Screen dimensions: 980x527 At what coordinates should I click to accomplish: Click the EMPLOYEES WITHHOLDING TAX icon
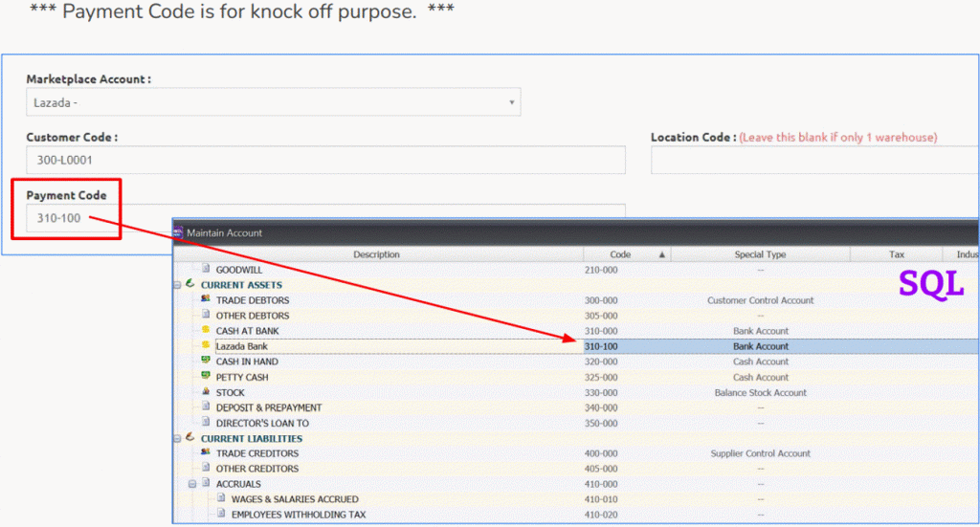(x=221, y=514)
